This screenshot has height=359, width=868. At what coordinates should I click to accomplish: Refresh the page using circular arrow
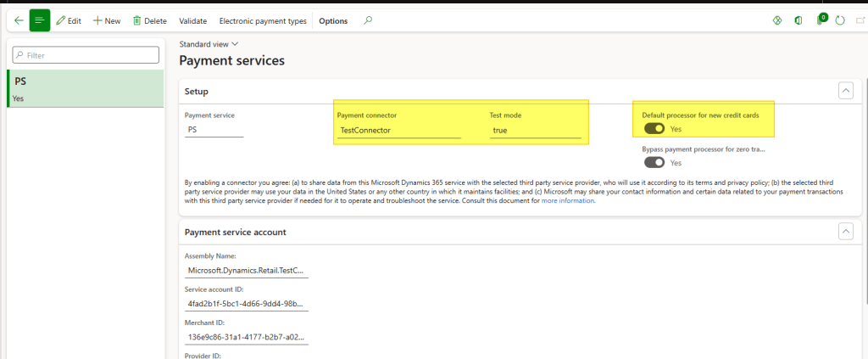(840, 20)
